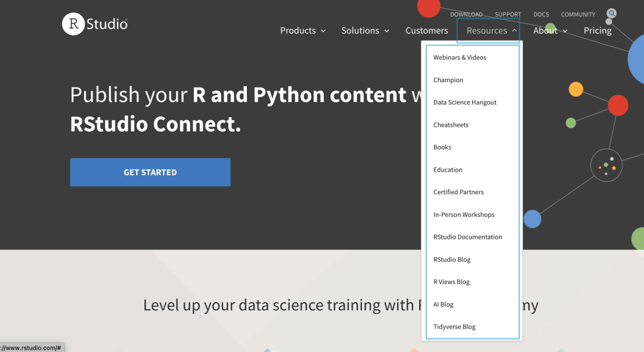Go to the Pricing page
Viewport: 644px width, 352px height.
(597, 30)
